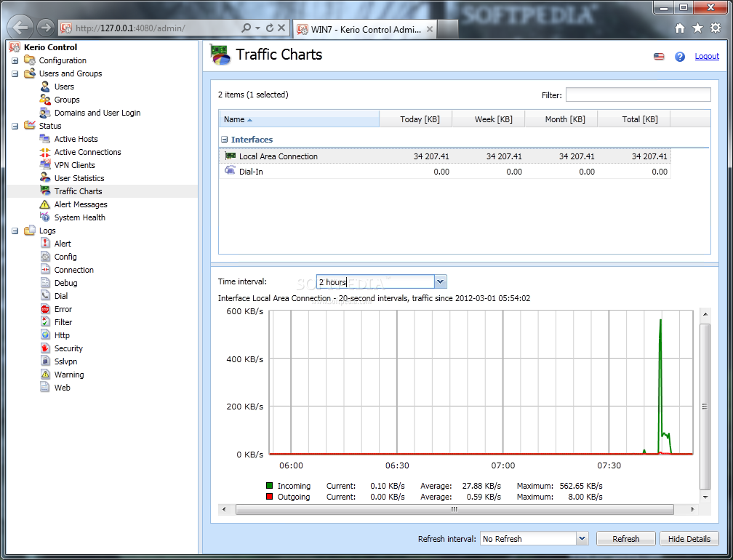Go back with the browser Back button

point(20,28)
